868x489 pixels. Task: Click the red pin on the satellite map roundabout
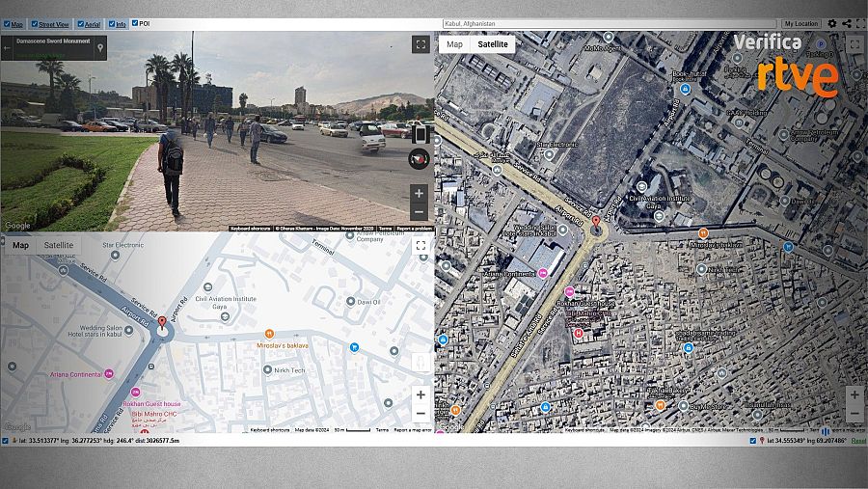point(596,223)
